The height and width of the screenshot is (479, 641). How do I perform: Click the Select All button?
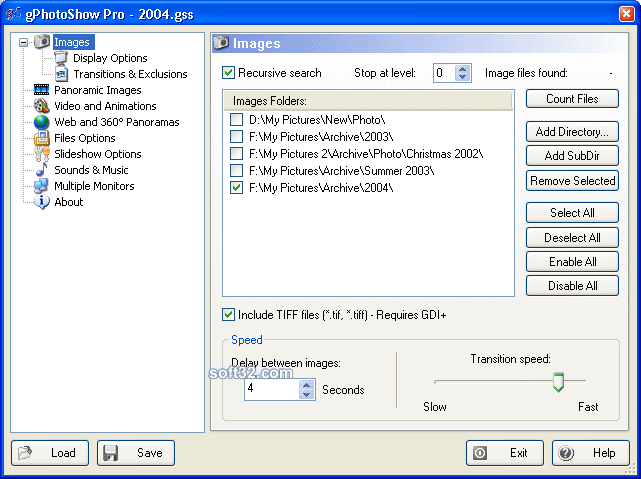coord(572,213)
